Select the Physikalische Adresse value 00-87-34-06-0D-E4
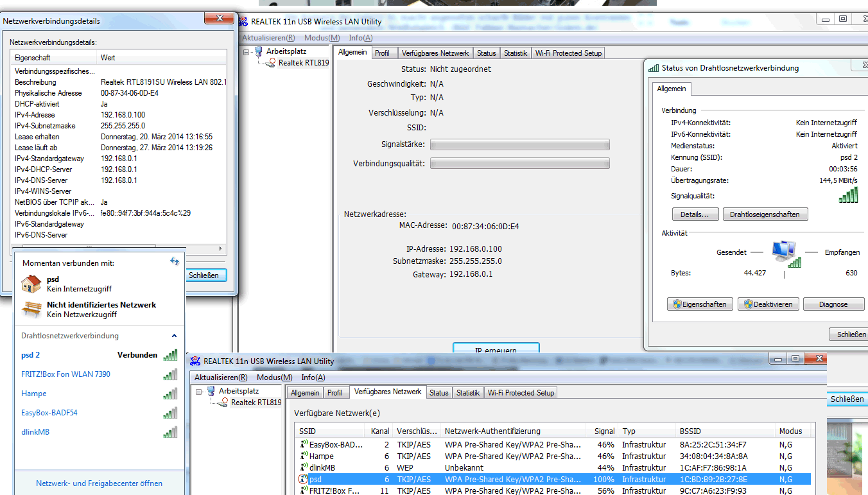The image size is (868, 495). pyautogui.click(x=130, y=93)
